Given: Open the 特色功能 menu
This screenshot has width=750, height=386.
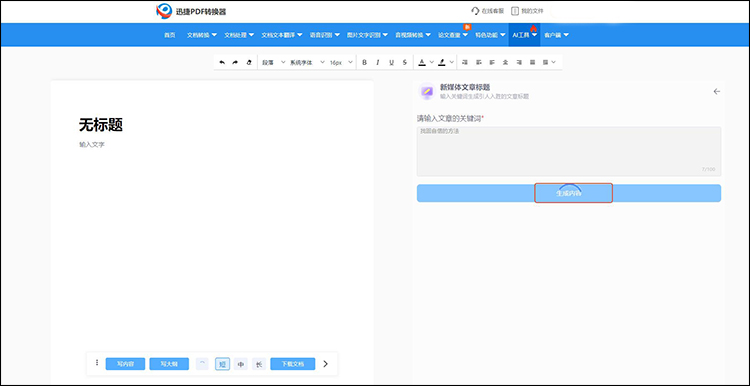Looking at the screenshot, I should click(x=490, y=35).
